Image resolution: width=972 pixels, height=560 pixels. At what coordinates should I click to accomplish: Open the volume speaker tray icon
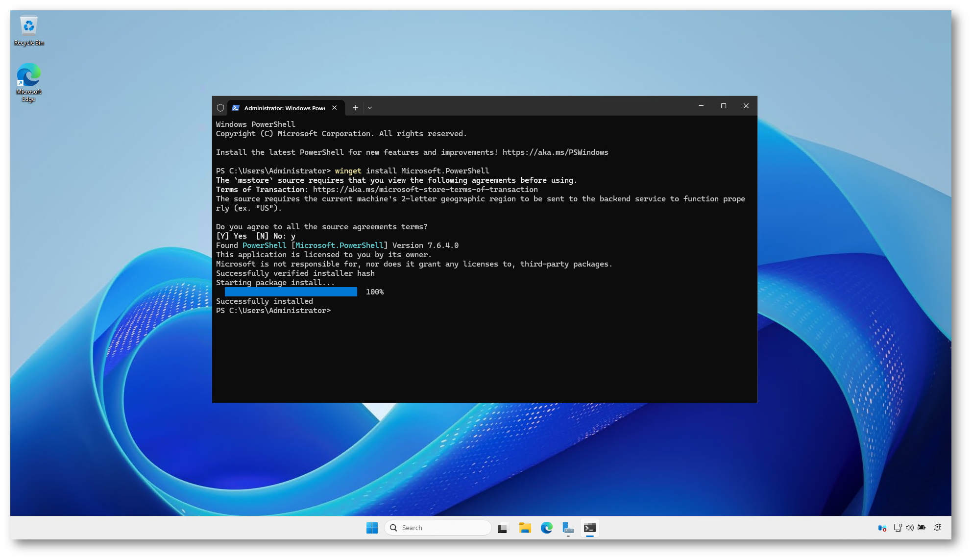909,528
